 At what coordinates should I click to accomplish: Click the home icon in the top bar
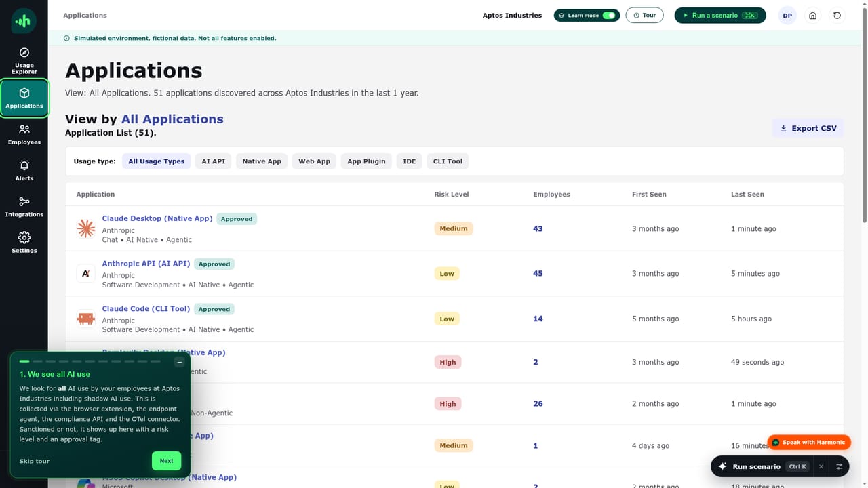812,16
